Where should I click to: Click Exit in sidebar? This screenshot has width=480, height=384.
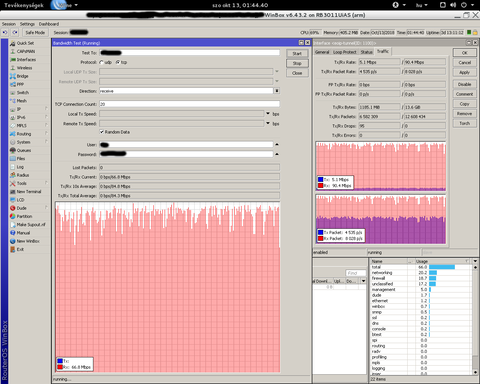click(x=20, y=249)
